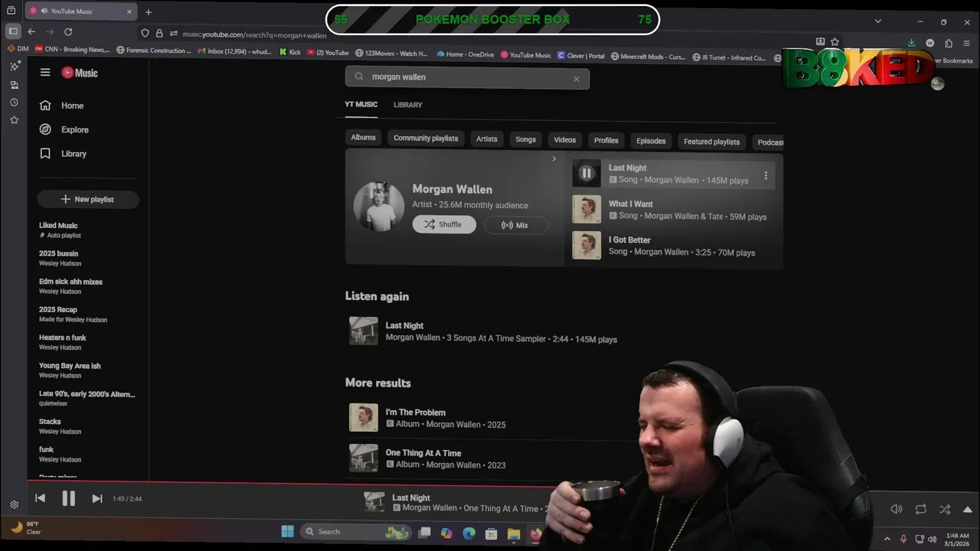Open the Stacks playlist
This screenshot has width=980, height=551.
(x=60, y=426)
